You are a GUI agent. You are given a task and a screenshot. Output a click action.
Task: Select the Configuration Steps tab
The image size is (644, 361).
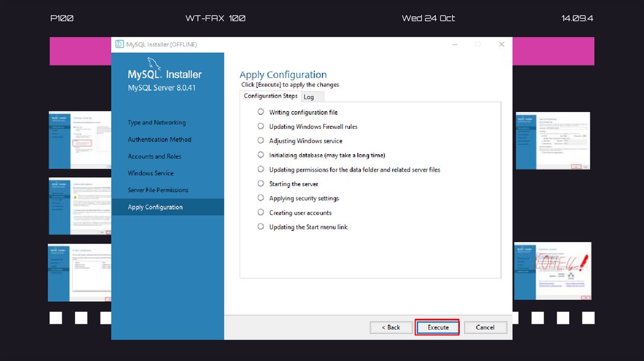point(270,96)
